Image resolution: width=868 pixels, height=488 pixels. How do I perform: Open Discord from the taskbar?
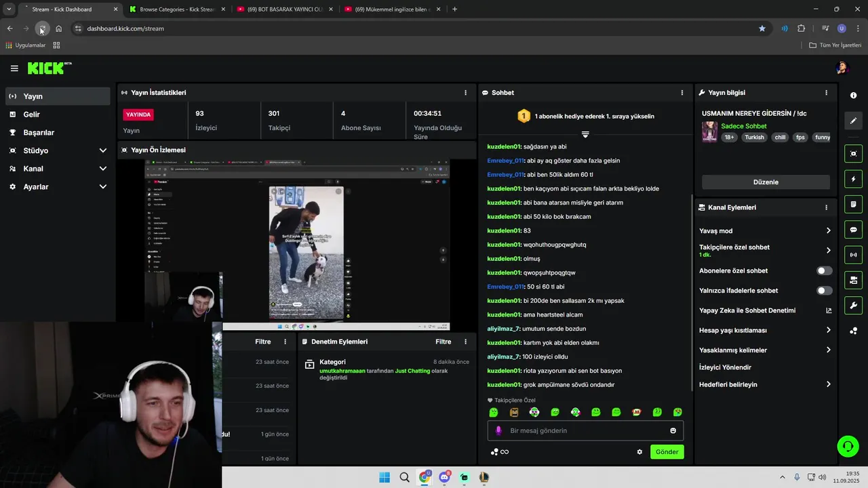pos(444,477)
